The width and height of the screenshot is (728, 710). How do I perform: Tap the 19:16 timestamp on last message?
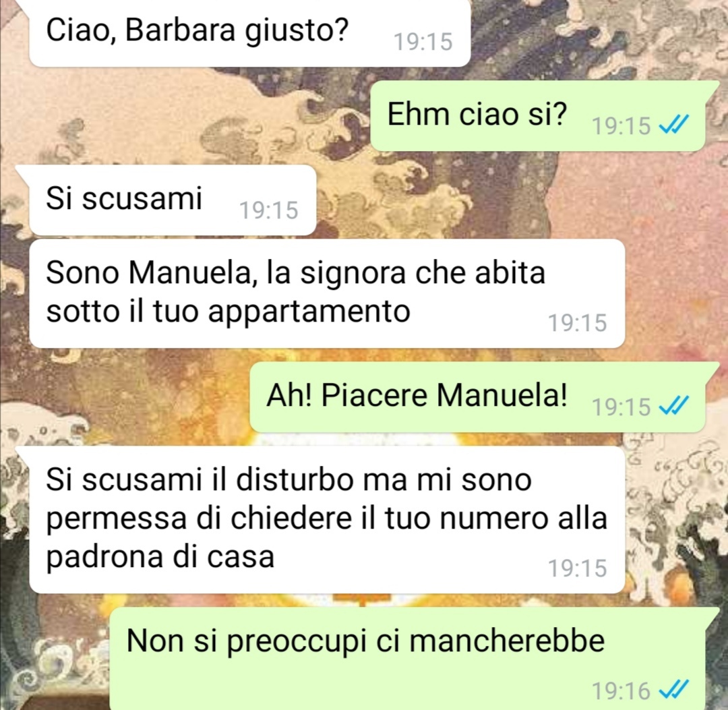621,690
